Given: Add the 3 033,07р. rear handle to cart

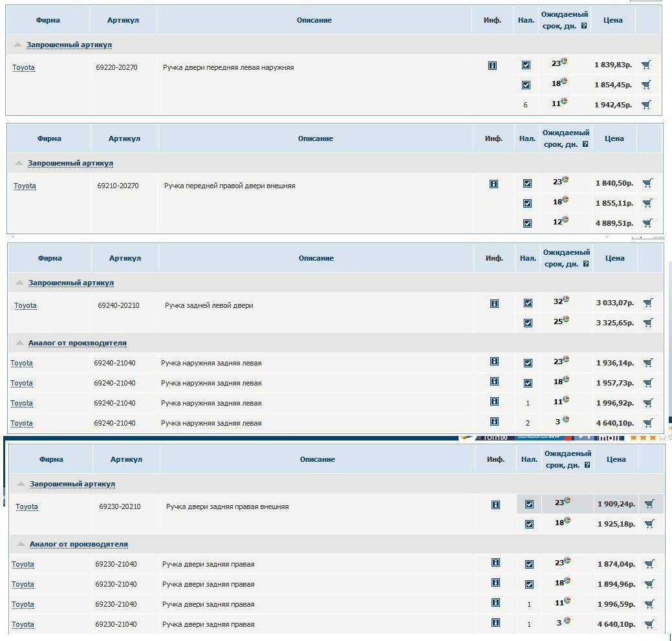Looking at the screenshot, I should [648, 303].
